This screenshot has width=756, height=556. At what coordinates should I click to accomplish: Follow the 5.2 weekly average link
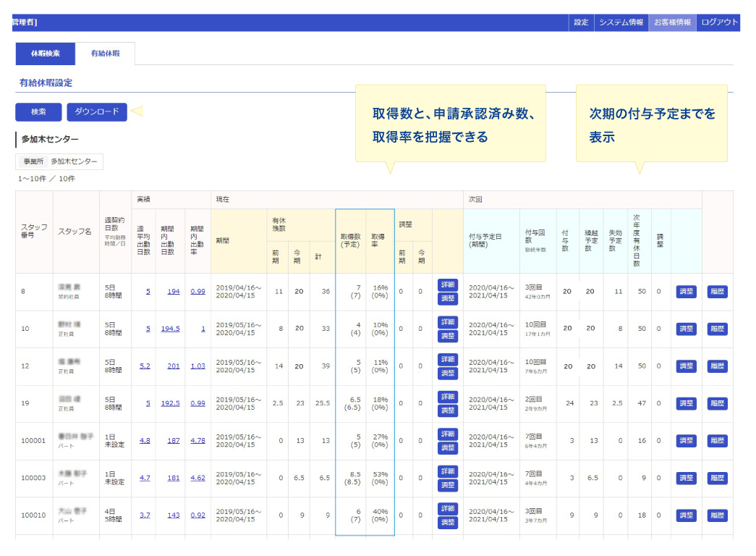(x=145, y=366)
